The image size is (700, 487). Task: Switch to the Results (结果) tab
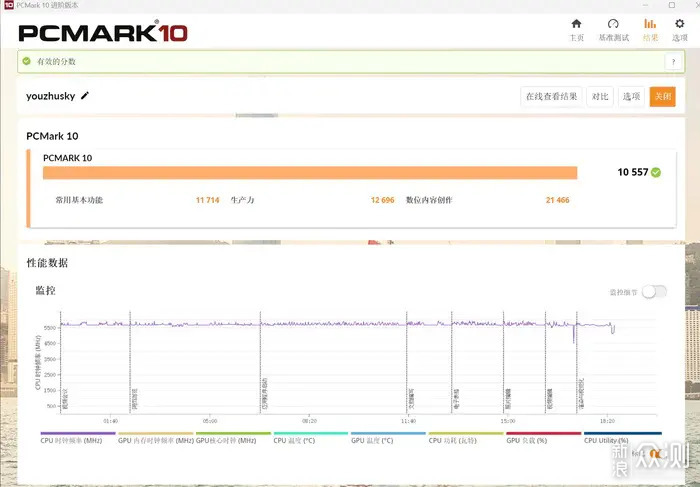point(650,30)
